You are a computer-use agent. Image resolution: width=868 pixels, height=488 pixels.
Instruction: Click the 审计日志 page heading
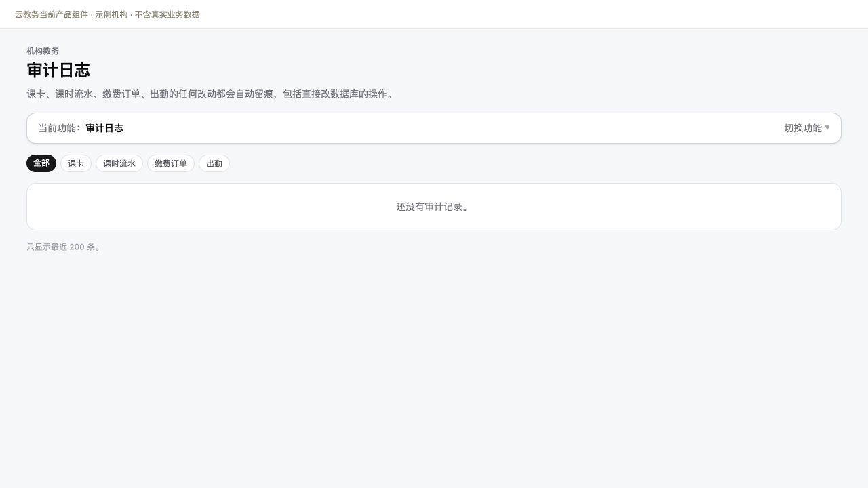[x=58, y=70]
